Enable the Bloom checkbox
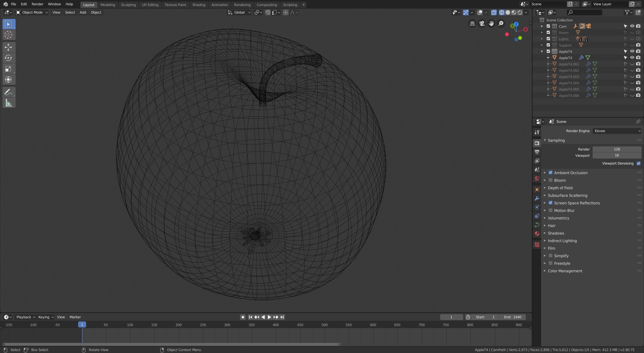The image size is (644, 353). pyautogui.click(x=551, y=180)
